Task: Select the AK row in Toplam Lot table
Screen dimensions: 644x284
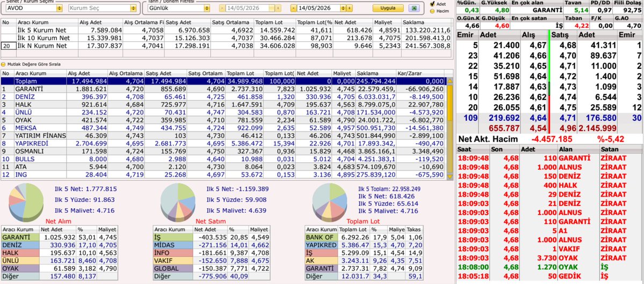Action: pyautogui.click(x=364, y=260)
